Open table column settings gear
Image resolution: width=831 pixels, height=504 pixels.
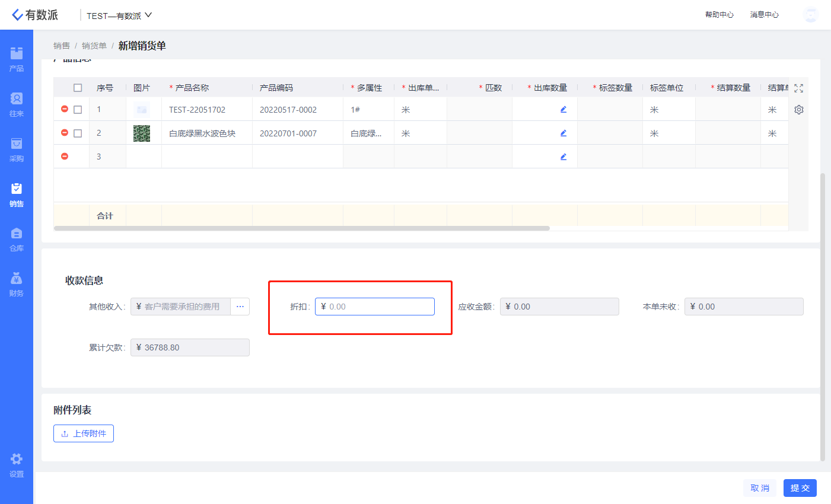[799, 110]
